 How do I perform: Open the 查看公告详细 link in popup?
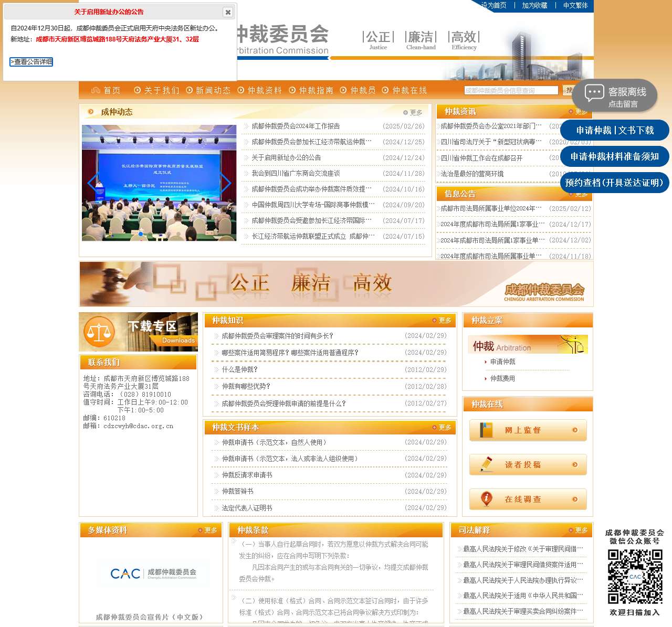point(31,62)
